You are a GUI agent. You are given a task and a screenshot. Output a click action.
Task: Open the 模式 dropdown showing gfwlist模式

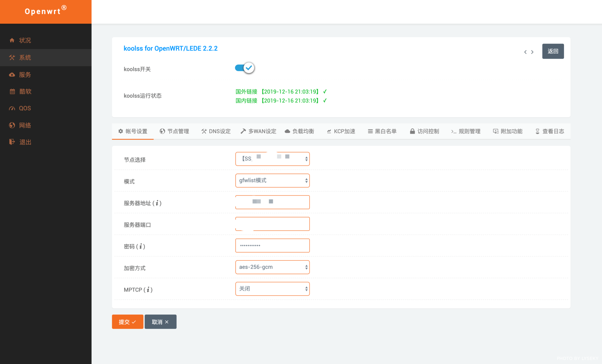tap(272, 181)
